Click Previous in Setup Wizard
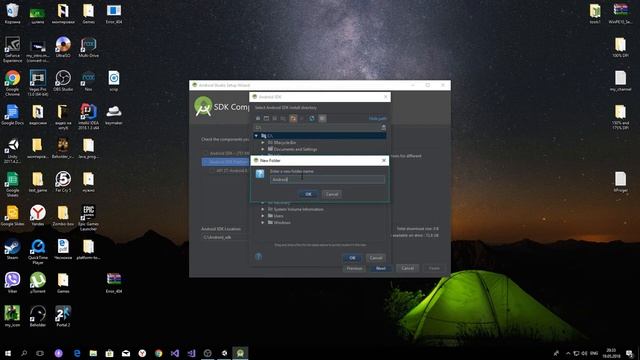Image resolution: width=640 pixels, height=360 pixels. pyautogui.click(x=354, y=269)
